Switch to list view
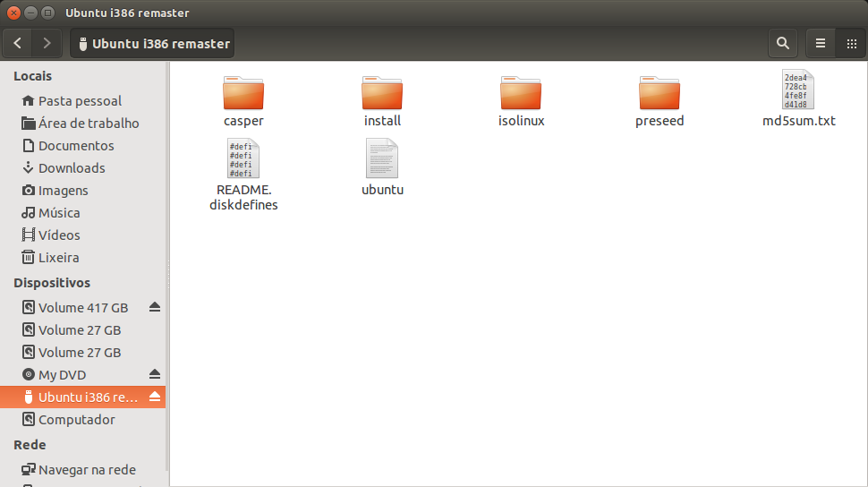 click(x=821, y=43)
